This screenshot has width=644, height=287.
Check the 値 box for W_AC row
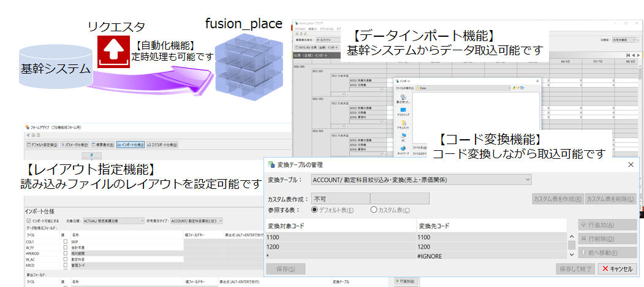point(65,259)
